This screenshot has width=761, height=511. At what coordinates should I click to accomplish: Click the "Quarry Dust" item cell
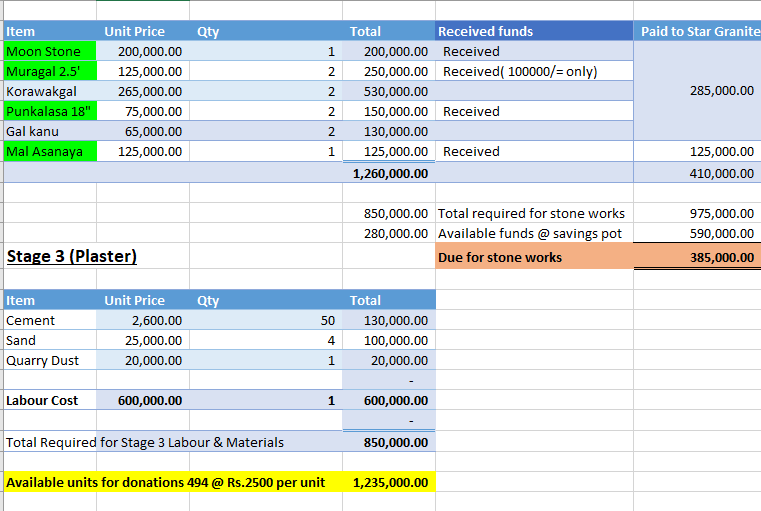click(x=49, y=360)
